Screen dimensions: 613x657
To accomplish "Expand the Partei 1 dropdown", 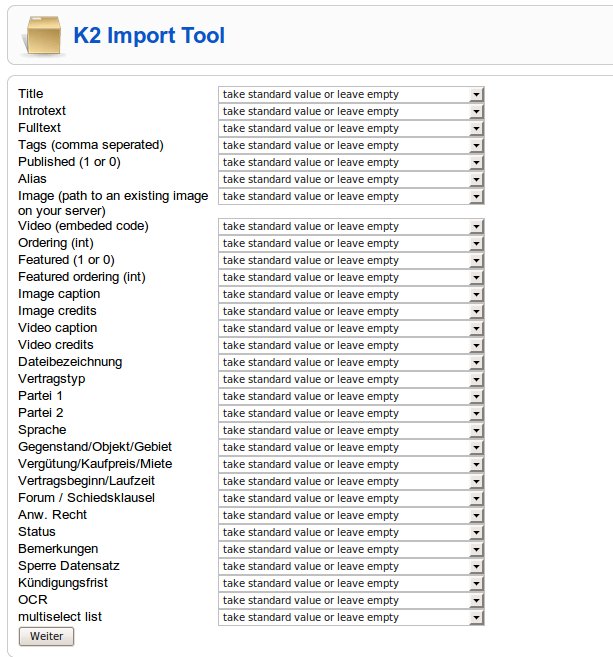I will click(x=351, y=396).
